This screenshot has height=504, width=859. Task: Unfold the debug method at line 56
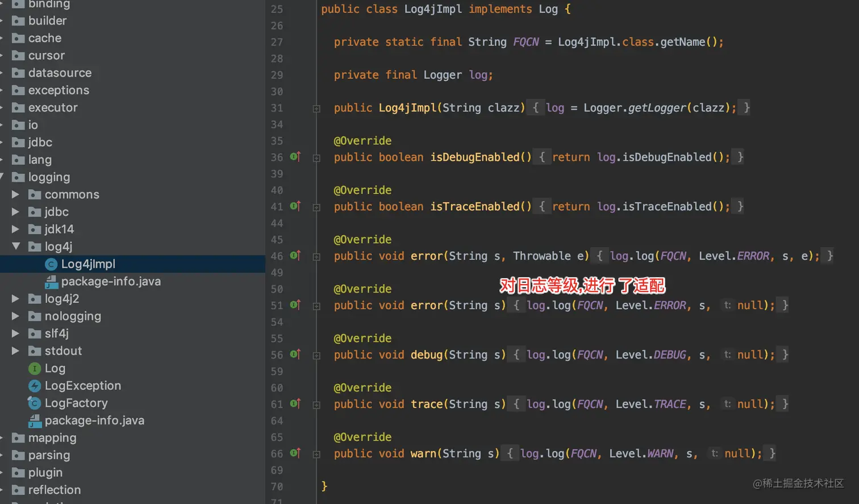coord(316,356)
